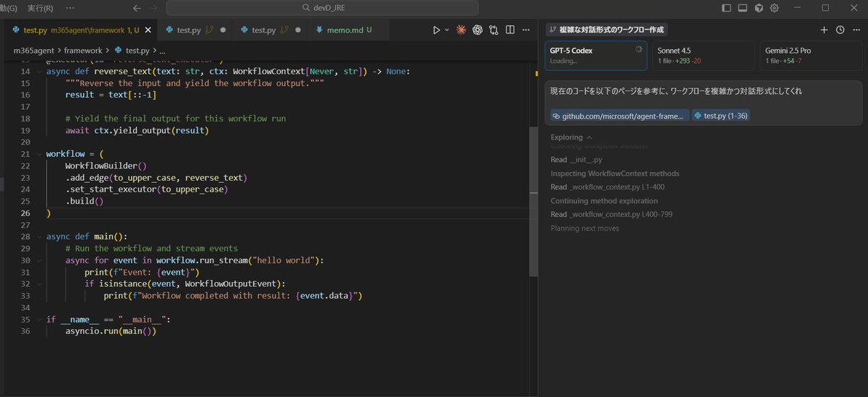868x397 pixels.
Task: Open changes with the git compare icon
Action: click(494, 30)
